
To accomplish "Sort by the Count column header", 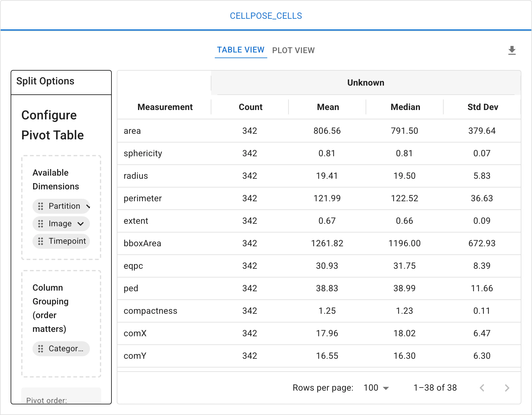I will click(250, 107).
